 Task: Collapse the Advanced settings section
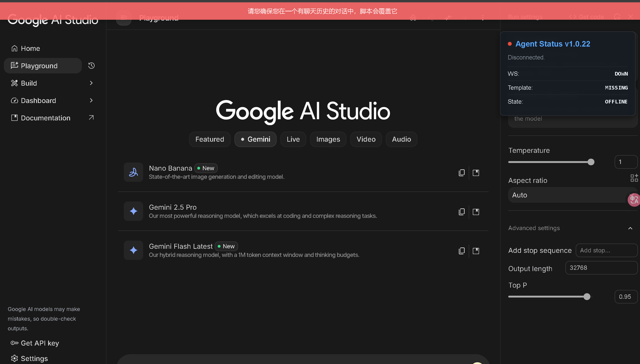630,228
